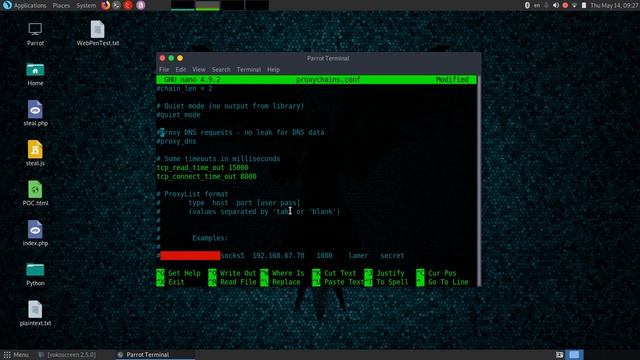Open the terminal View menu
Screen dimensions: 640x360
click(x=199, y=70)
